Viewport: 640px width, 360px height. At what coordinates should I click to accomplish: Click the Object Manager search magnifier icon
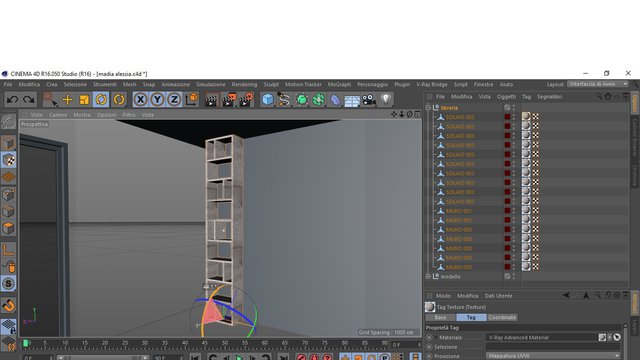coord(599,96)
